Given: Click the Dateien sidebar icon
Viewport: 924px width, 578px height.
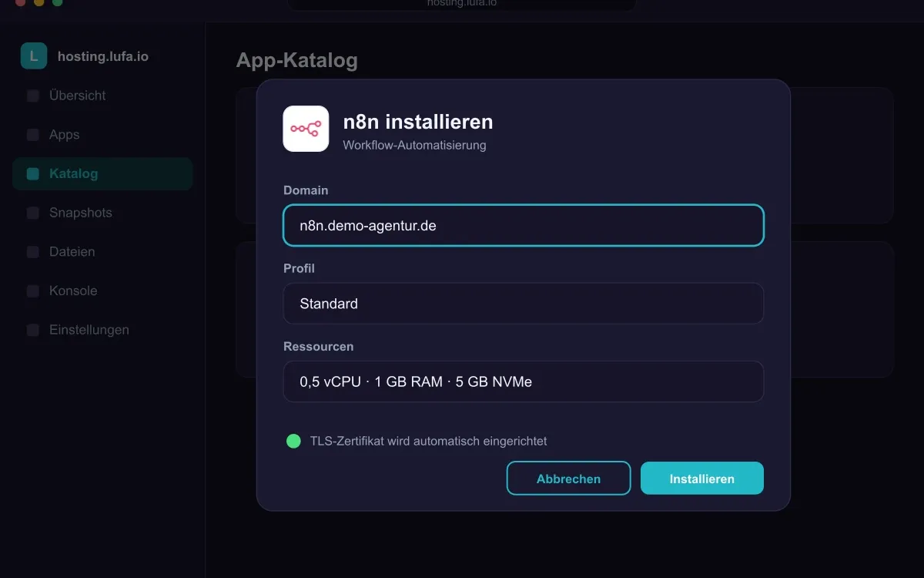Looking at the screenshot, I should coord(33,252).
